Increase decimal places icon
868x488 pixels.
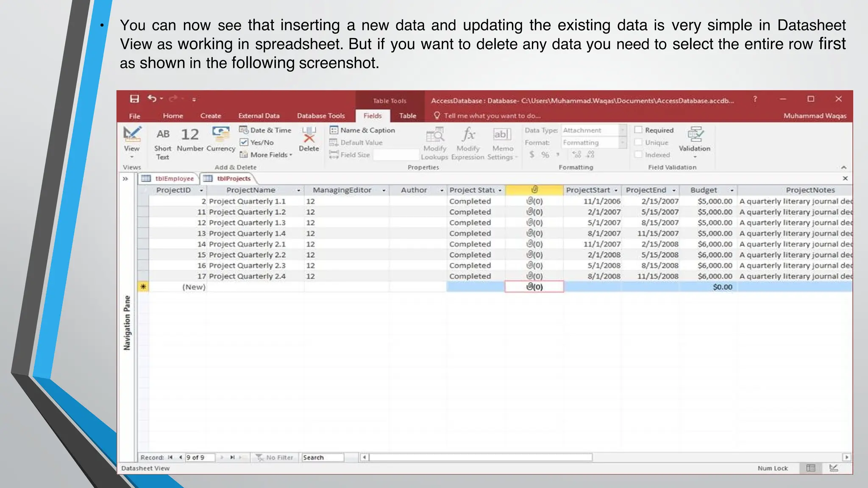(576, 155)
